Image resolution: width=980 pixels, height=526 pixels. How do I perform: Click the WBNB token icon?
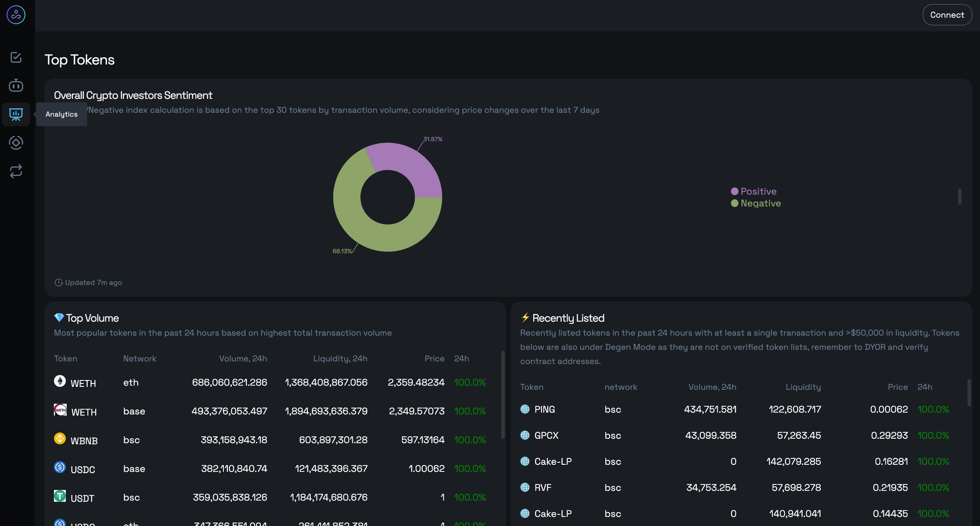pos(60,438)
